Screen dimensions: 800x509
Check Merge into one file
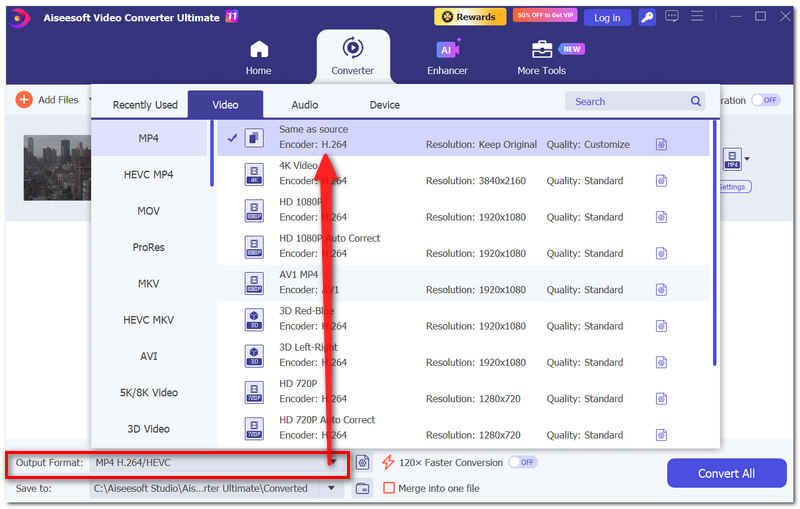point(389,488)
